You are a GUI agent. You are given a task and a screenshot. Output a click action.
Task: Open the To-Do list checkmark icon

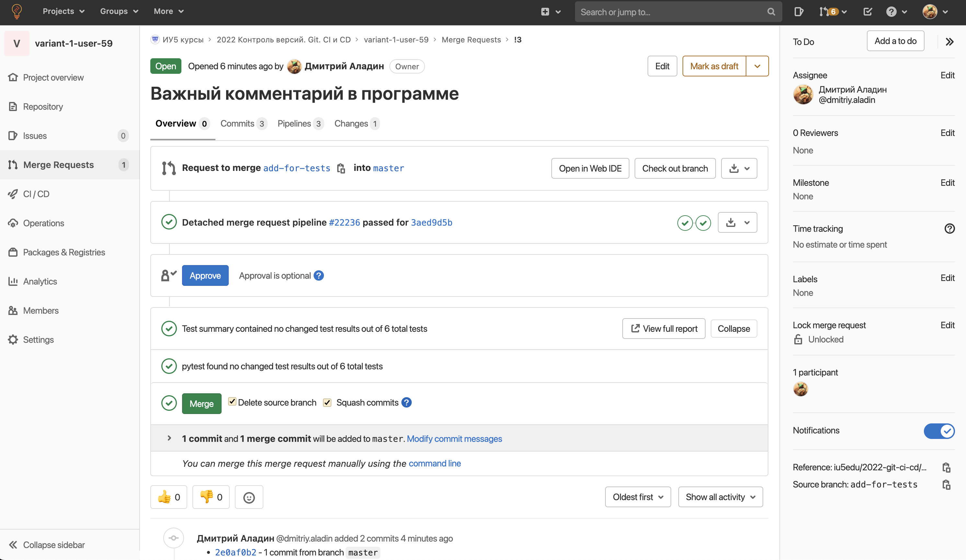coord(868,11)
